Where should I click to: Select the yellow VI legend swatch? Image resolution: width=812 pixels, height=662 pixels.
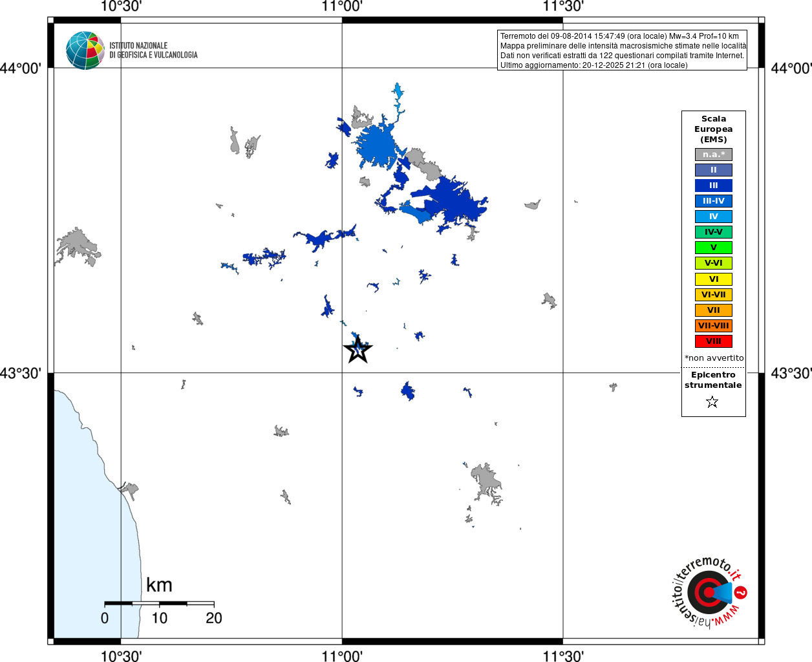714,279
